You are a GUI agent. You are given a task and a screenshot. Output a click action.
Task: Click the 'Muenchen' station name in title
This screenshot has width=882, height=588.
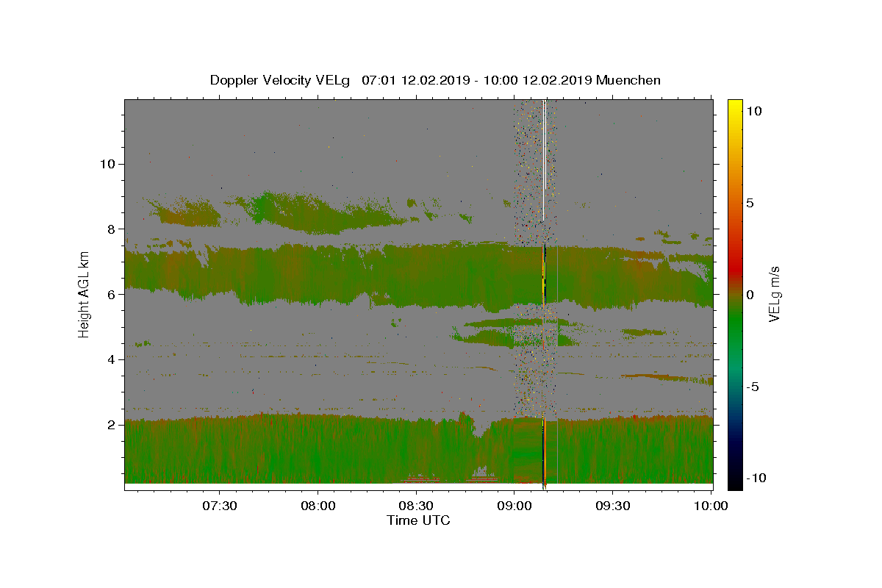(628, 80)
